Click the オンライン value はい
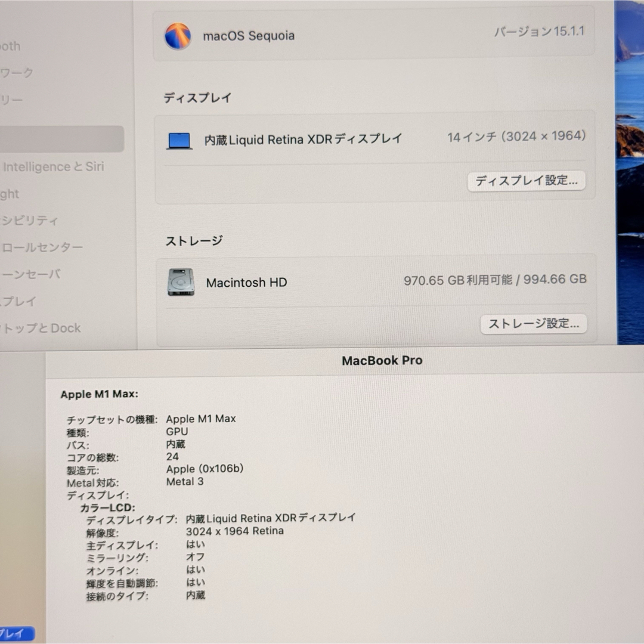Viewport: 644px width, 644px height. tap(196, 569)
